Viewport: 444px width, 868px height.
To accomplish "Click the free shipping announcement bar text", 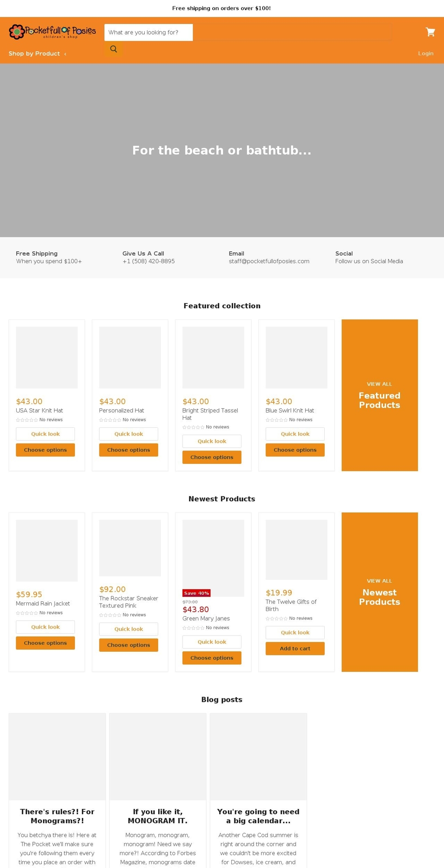I will [x=222, y=8].
